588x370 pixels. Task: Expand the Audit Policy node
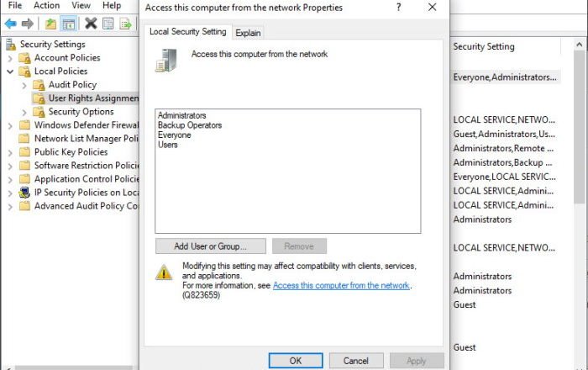coord(24,85)
